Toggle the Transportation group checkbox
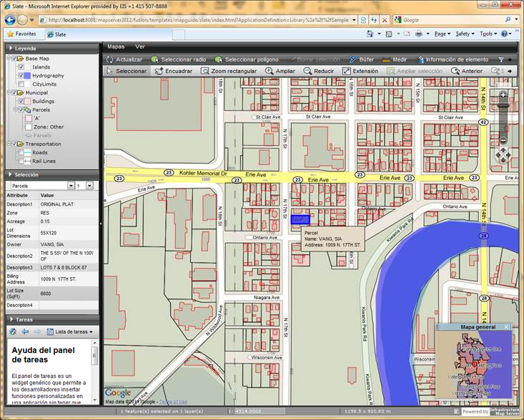Viewport: 524px width, 420px height. click(x=14, y=144)
